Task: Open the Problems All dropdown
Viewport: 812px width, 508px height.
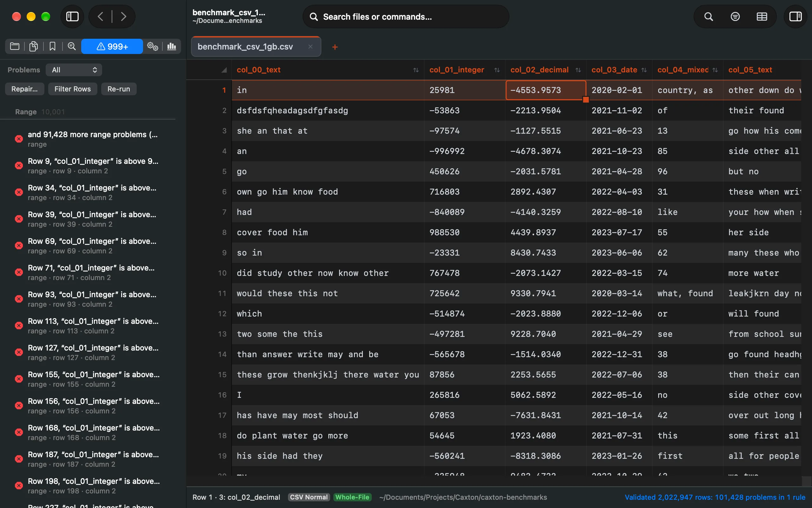Action: tap(74, 70)
